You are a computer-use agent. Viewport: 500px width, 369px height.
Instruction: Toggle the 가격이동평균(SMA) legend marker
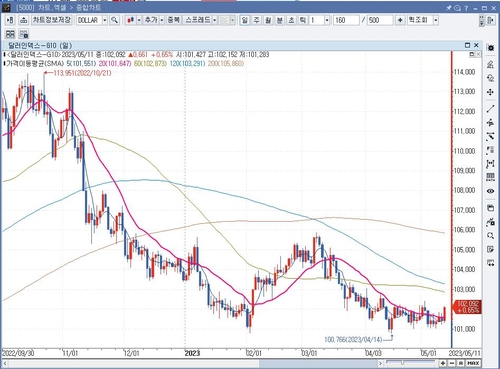(4, 63)
